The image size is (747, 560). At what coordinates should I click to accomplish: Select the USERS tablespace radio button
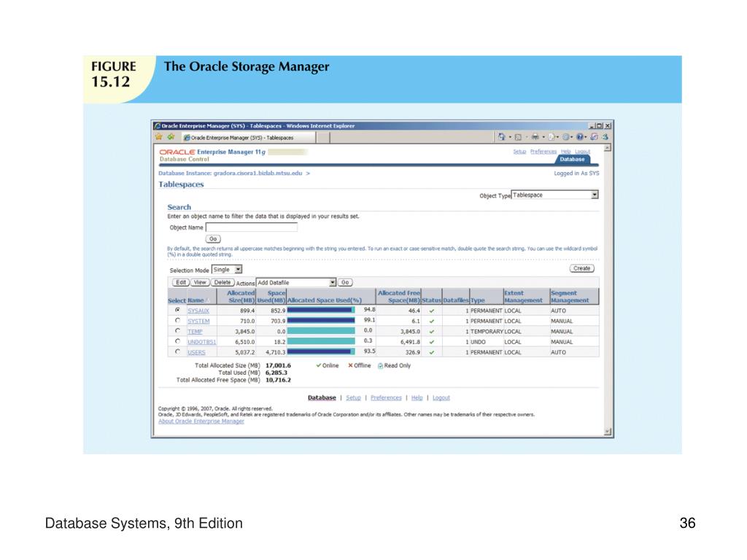(178, 352)
